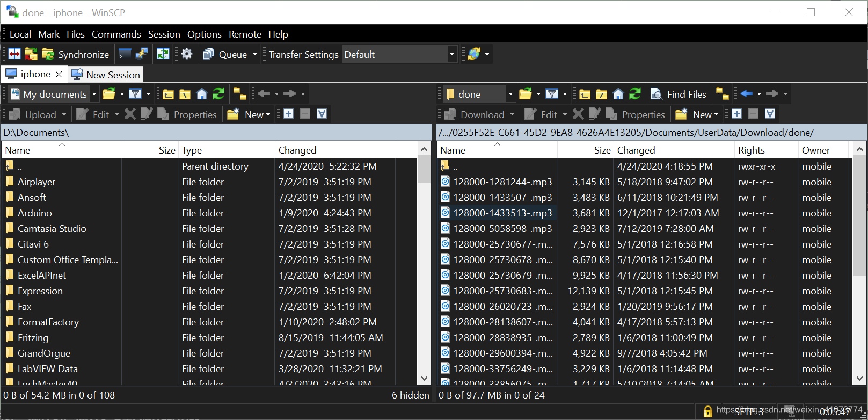Image resolution: width=868 pixels, height=420 pixels.
Task: Toggle the local directory tree icon
Action: coord(239,94)
